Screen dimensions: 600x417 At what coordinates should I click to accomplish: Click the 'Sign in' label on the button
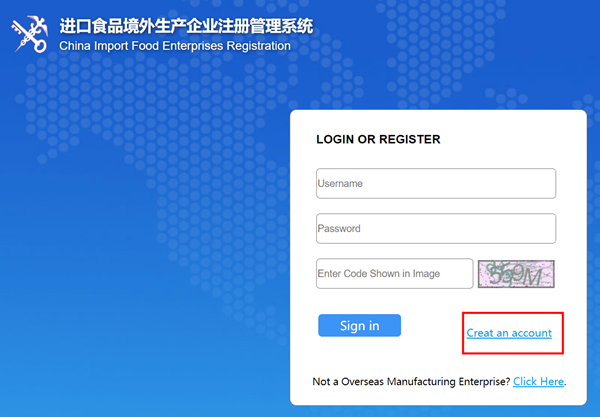pyautogui.click(x=359, y=326)
